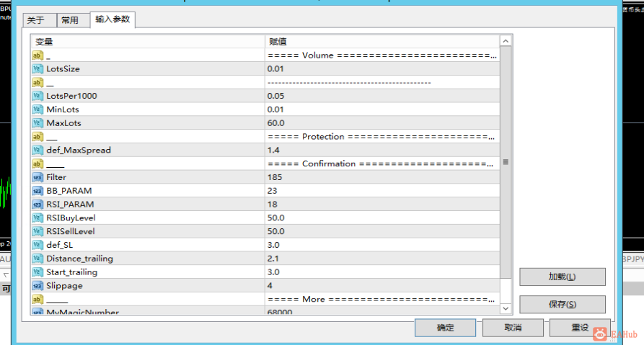Click the MaxLots variable type icon
The height and width of the screenshot is (345, 644).
tap(38, 123)
